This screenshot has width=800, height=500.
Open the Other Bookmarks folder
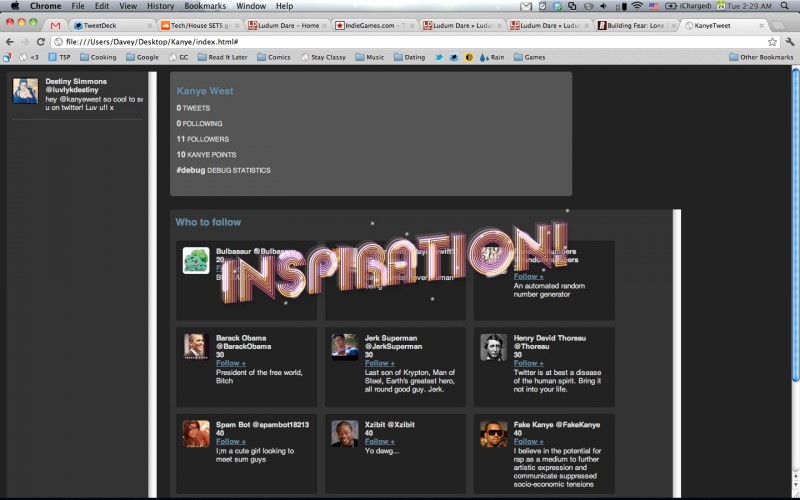tap(761, 57)
